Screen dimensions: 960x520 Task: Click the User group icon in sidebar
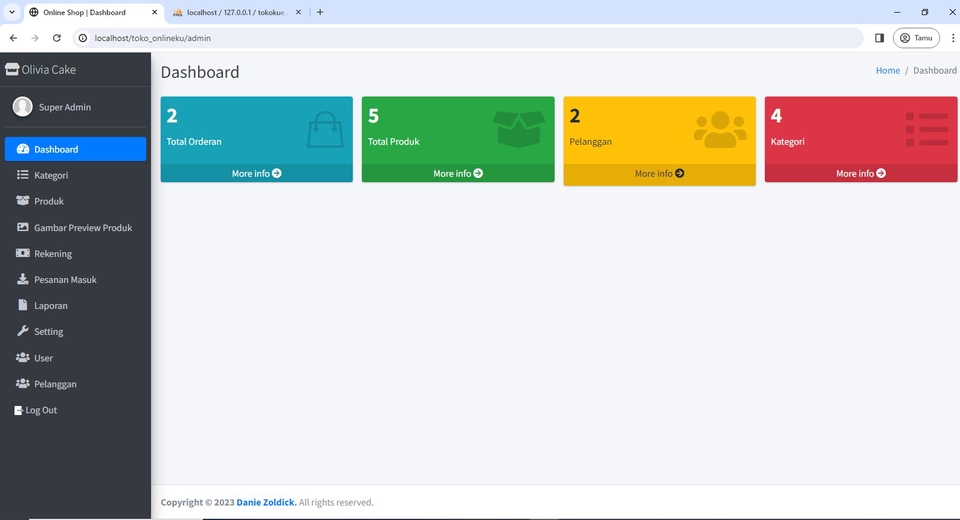[23, 357]
